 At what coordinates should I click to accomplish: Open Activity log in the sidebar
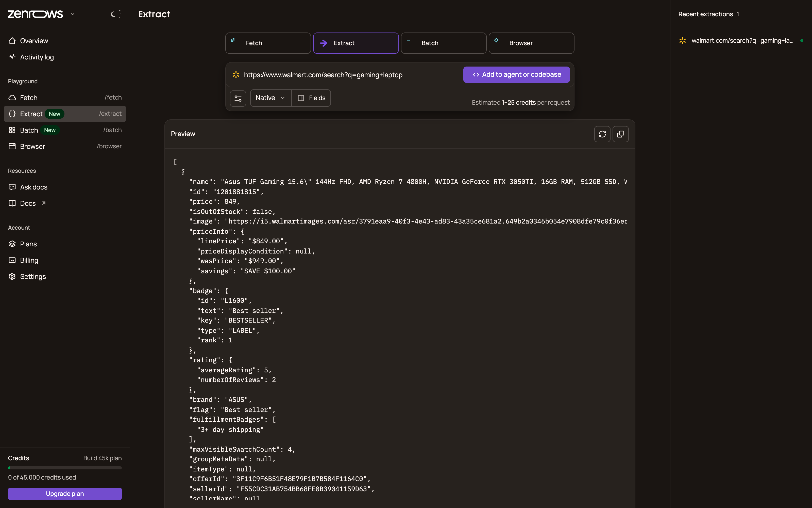[65, 57]
